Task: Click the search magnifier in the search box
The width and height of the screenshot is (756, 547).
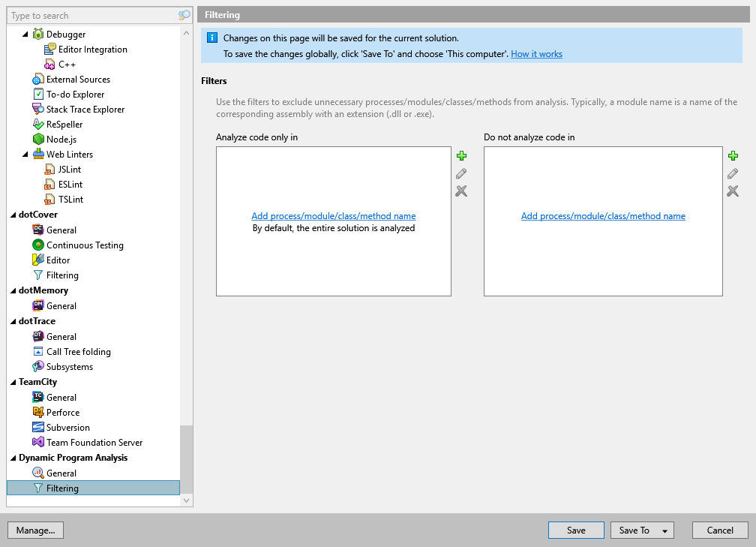Action: [x=184, y=14]
